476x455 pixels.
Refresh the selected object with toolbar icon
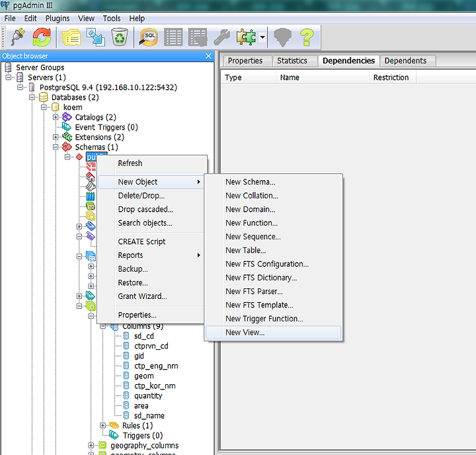[42, 37]
